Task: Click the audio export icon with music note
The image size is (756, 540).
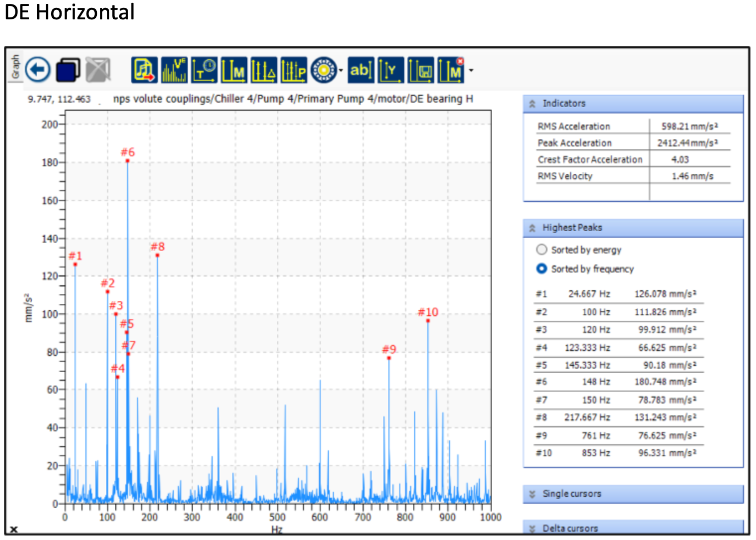Action: pos(144,70)
